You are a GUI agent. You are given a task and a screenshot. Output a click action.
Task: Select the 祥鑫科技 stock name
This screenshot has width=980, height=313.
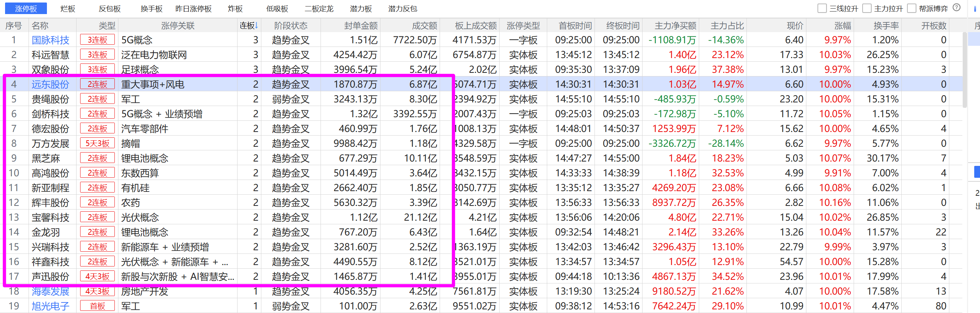pyautogui.click(x=50, y=262)
